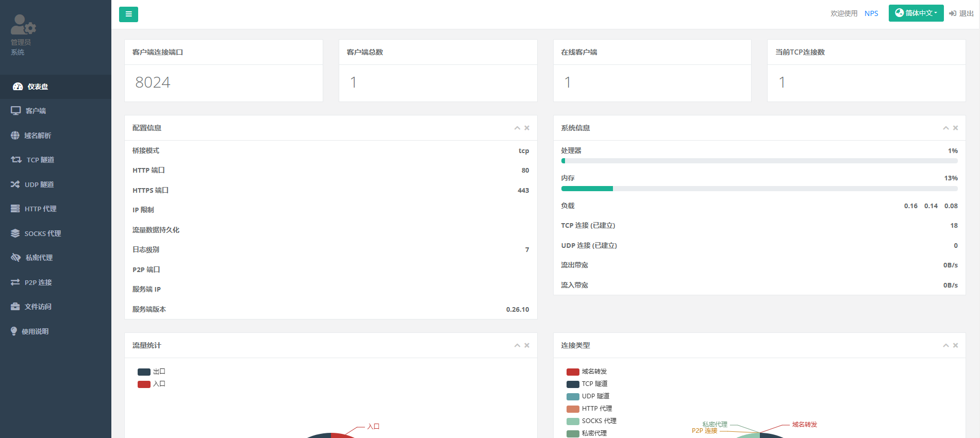980x438 pixels.
Task: Click the 客户端总数 card title
Action: point(365,52)
